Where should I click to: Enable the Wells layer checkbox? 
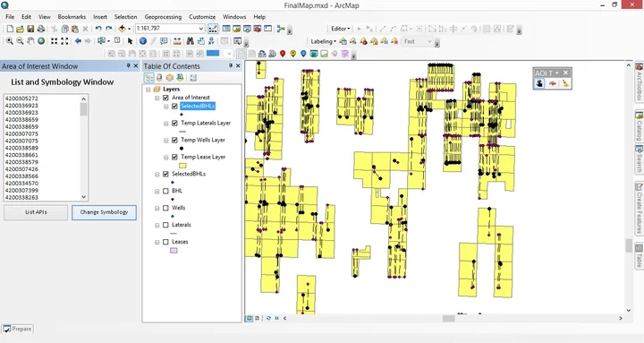click(166, 208)
